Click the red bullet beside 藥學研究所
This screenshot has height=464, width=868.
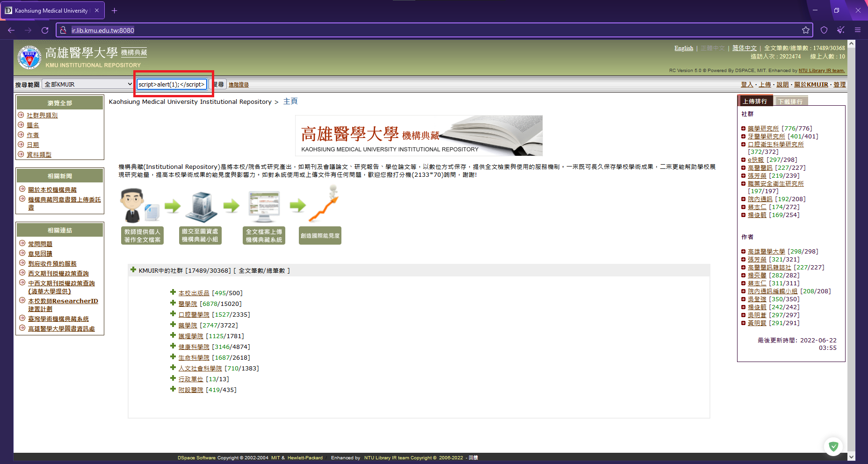point(744,129)
